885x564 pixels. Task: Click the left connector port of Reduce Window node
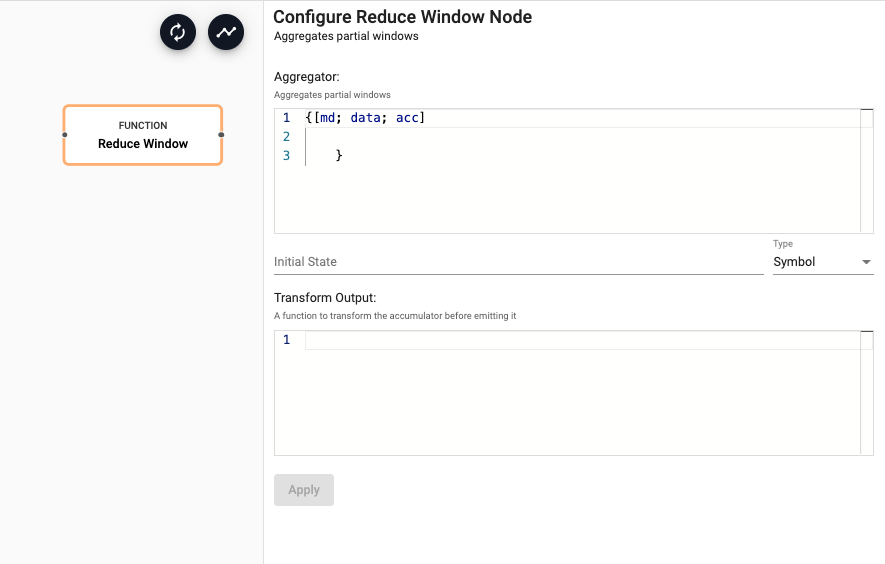tap(64, 135)
